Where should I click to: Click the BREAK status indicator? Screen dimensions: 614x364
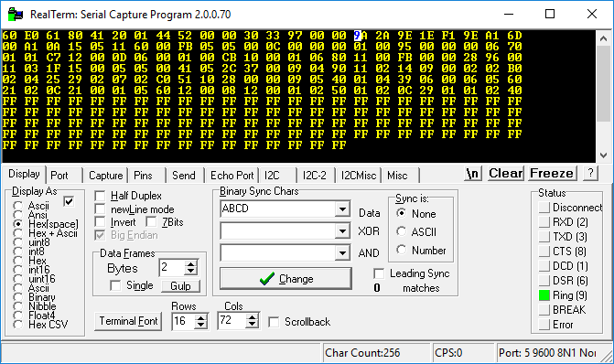coord(544,310)
